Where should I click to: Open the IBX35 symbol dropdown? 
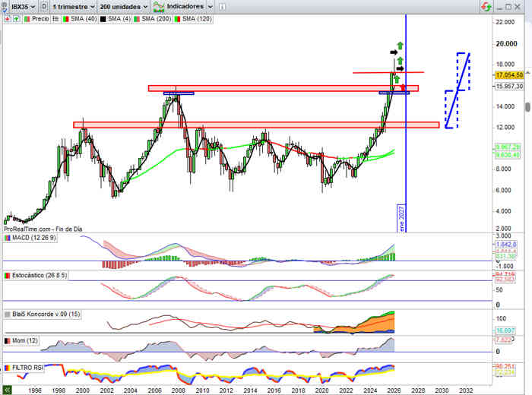point(21,5)
